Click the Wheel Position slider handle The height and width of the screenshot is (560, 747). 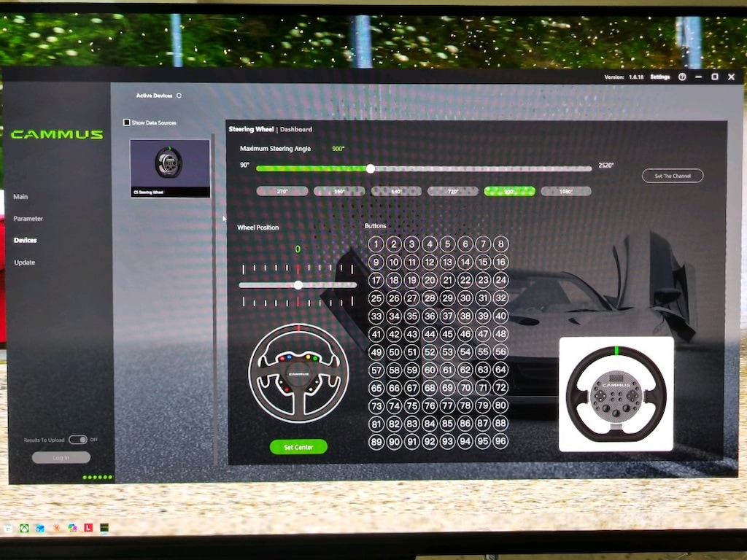tap(298, 285)
